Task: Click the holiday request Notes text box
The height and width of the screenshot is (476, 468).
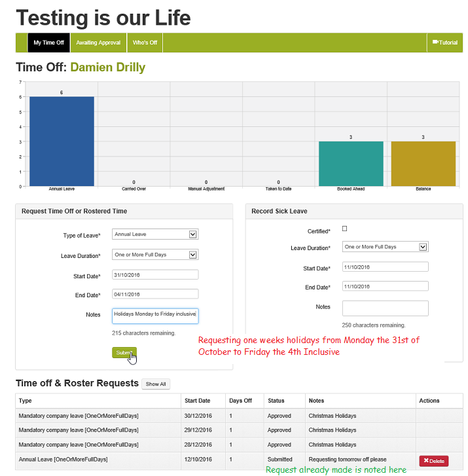Action: [155, 316]
